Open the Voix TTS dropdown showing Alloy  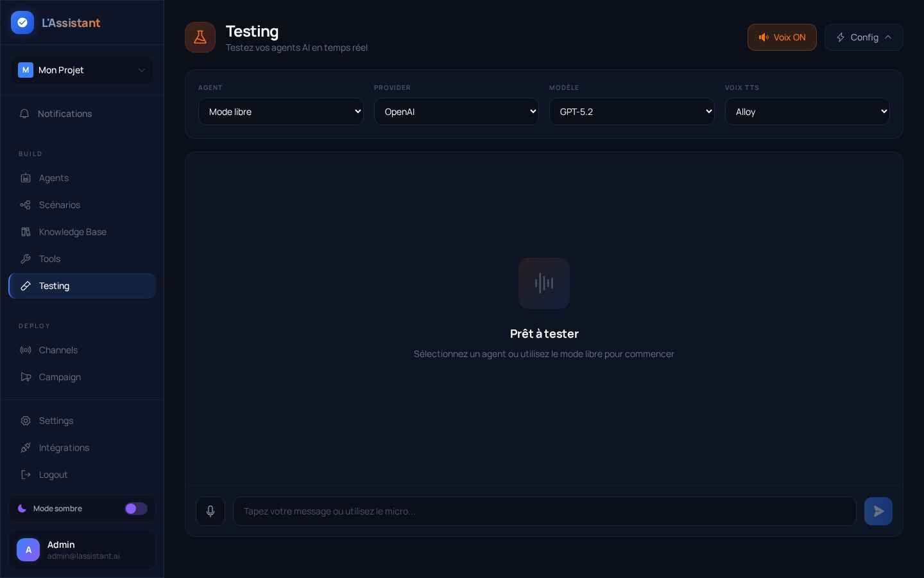tap(807, 112)
